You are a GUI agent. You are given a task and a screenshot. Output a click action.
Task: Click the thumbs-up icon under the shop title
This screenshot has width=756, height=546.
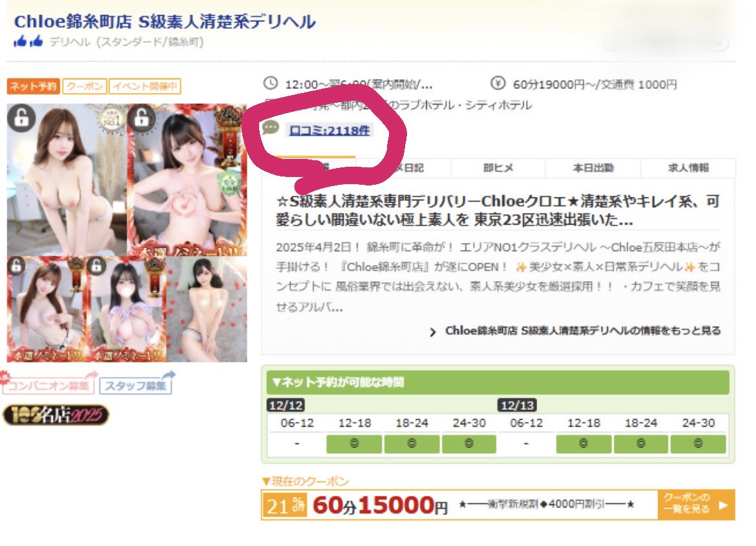[28, 42]
